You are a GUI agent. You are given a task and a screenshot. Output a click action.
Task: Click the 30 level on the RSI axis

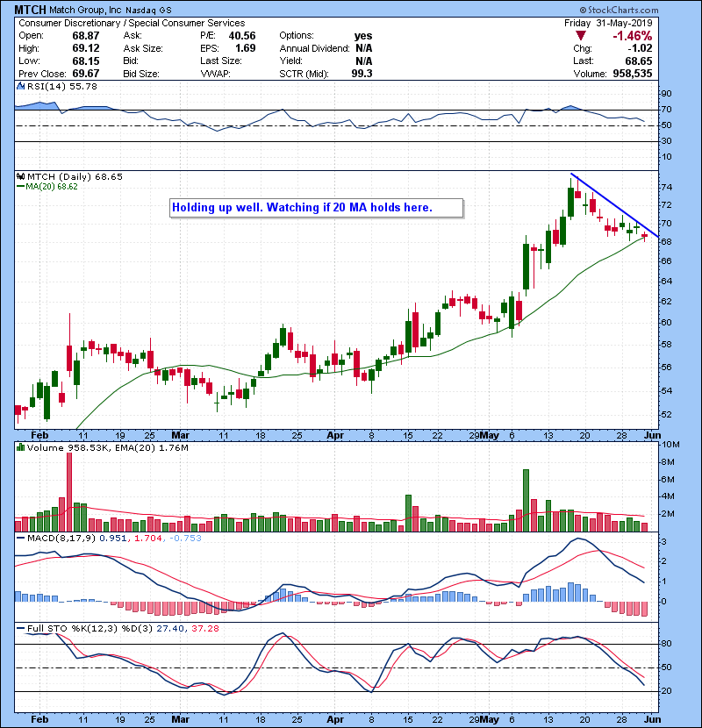(666, 141)
